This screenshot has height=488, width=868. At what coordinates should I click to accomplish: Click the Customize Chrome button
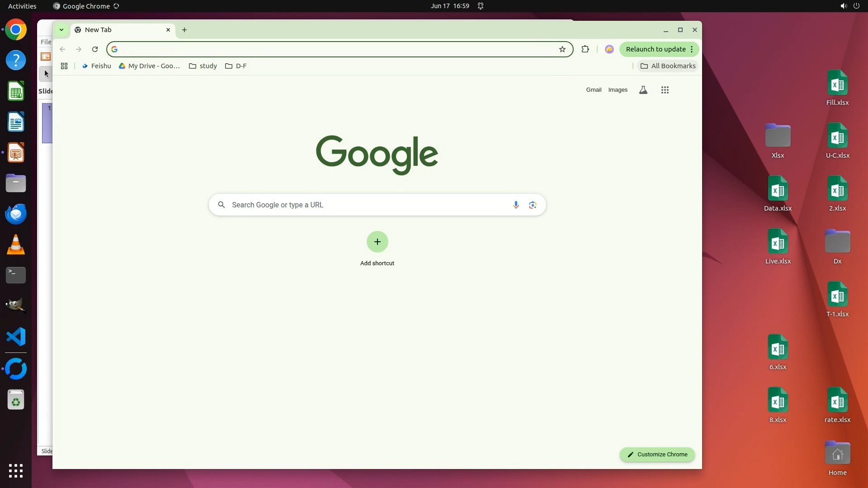pos(657,455)
